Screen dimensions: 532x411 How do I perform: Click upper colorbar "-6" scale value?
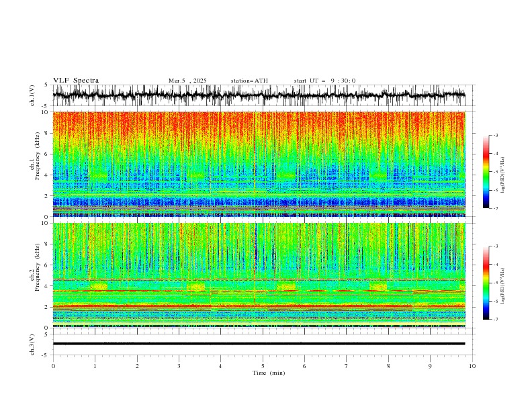click(x=496, y=190)
